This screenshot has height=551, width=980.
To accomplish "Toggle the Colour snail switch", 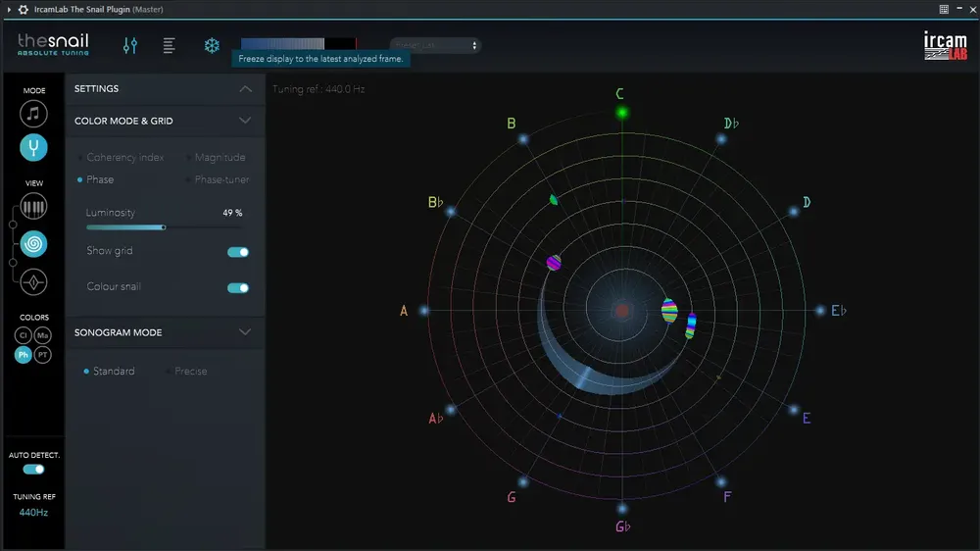I will pos(237,287).
